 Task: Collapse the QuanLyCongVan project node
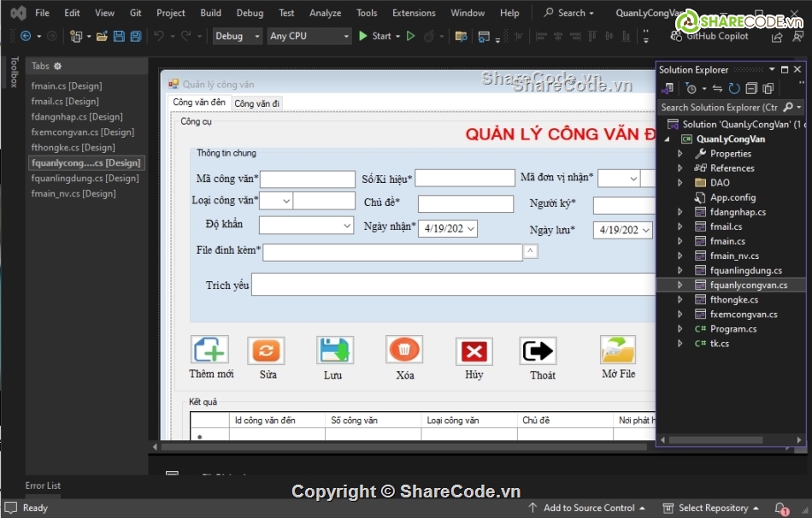point(668,138)
